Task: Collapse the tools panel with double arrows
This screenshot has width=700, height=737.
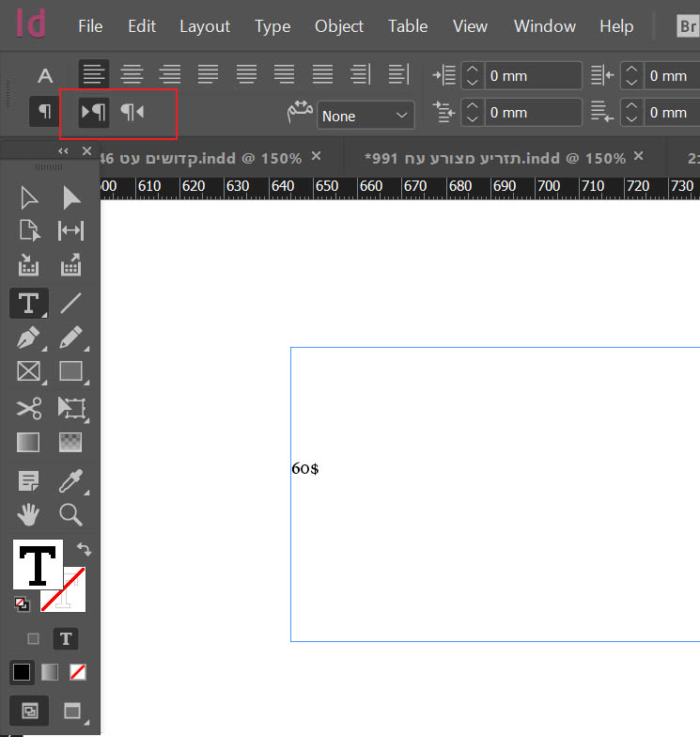Action: [x=64, y=150]
